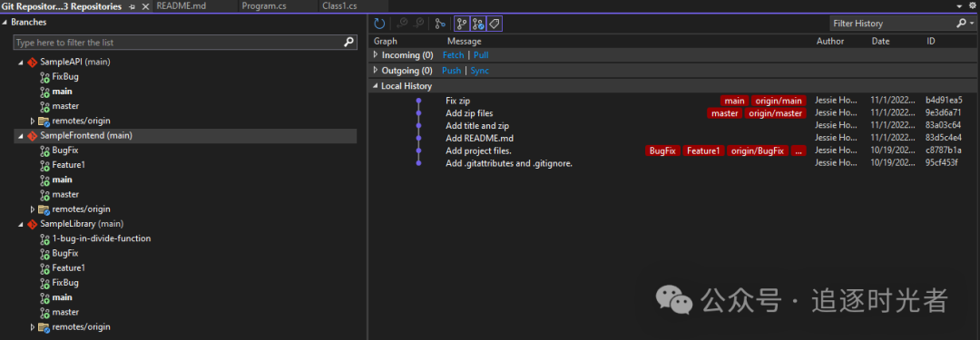This screenshot has width=980, height=340.
Task: Click remotes/origin folder icon under SampleLibrary
Action: coord(44,327)
